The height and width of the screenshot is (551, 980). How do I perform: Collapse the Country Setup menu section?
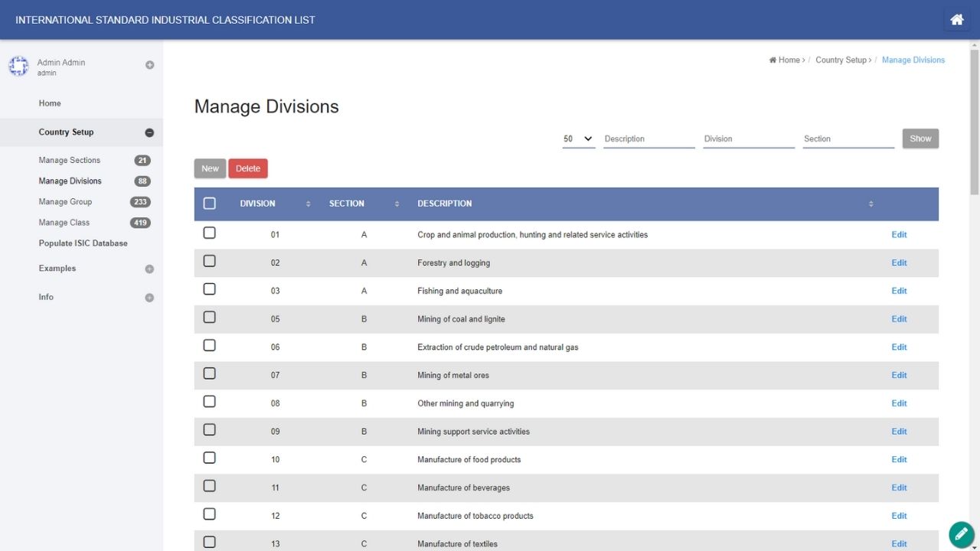tap(149, 132)
